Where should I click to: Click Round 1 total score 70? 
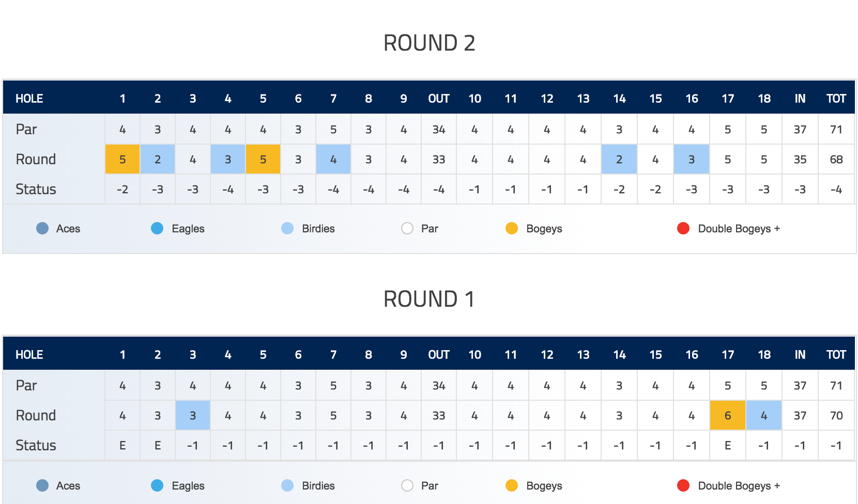point(836,415)
